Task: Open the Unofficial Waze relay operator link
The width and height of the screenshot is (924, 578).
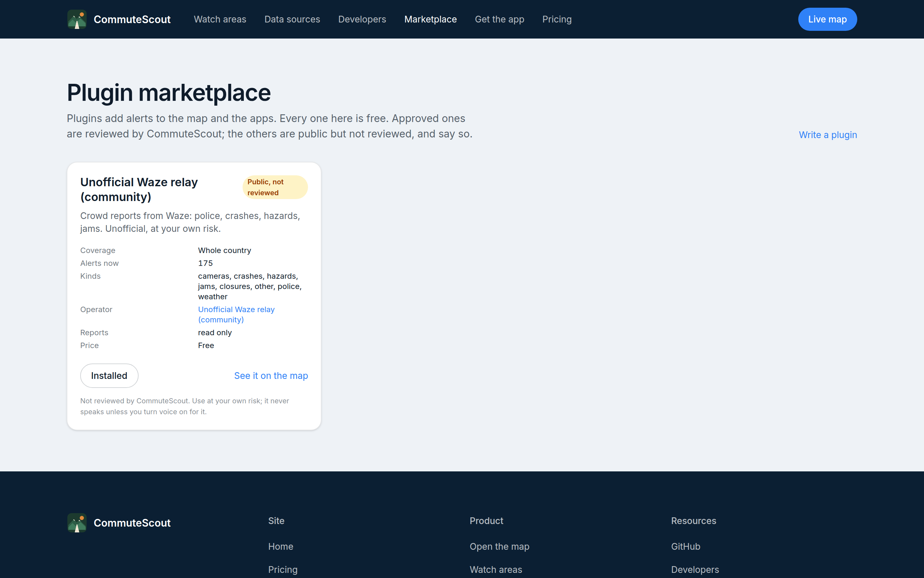Action: tap(236, 314)
